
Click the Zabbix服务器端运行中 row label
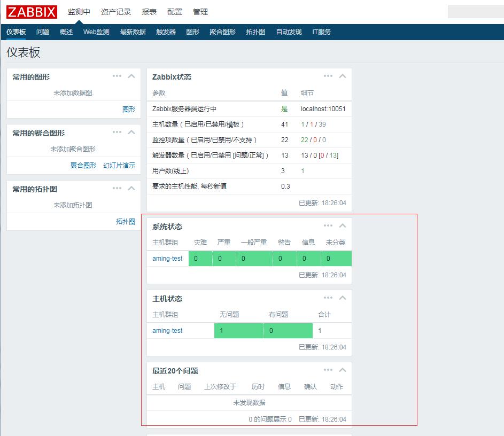pyautogui.click(x=184, y=108)
